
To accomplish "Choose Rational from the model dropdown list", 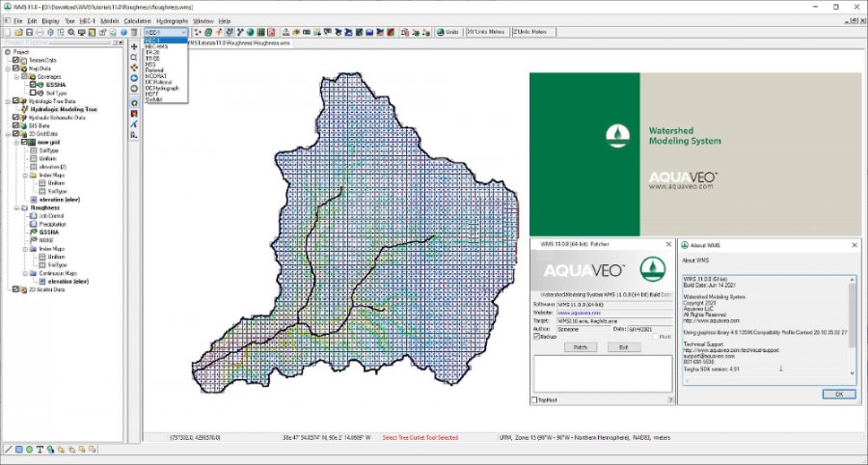I will [166, 70].
